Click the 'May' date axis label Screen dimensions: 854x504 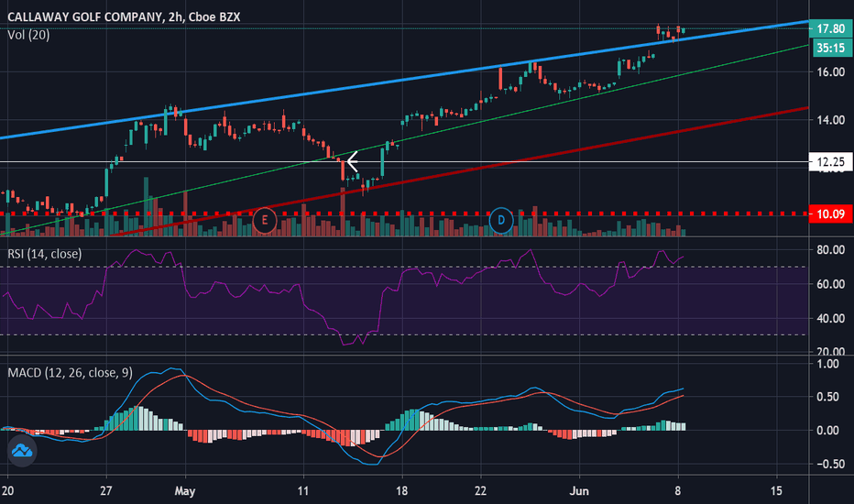click(x=184, y=491)
